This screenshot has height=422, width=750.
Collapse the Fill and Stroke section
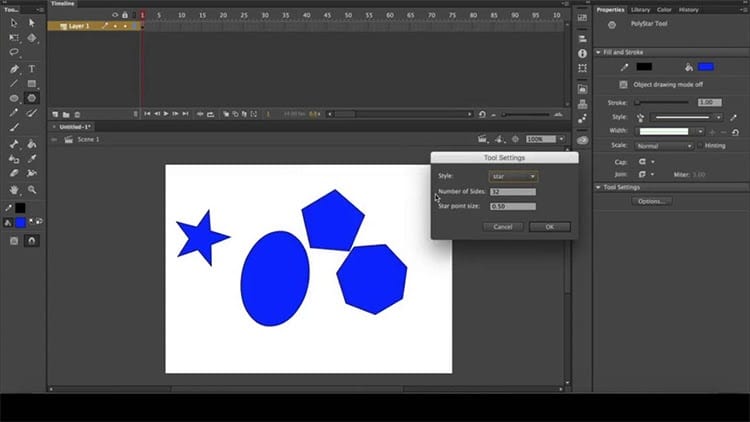pos(598,52)
